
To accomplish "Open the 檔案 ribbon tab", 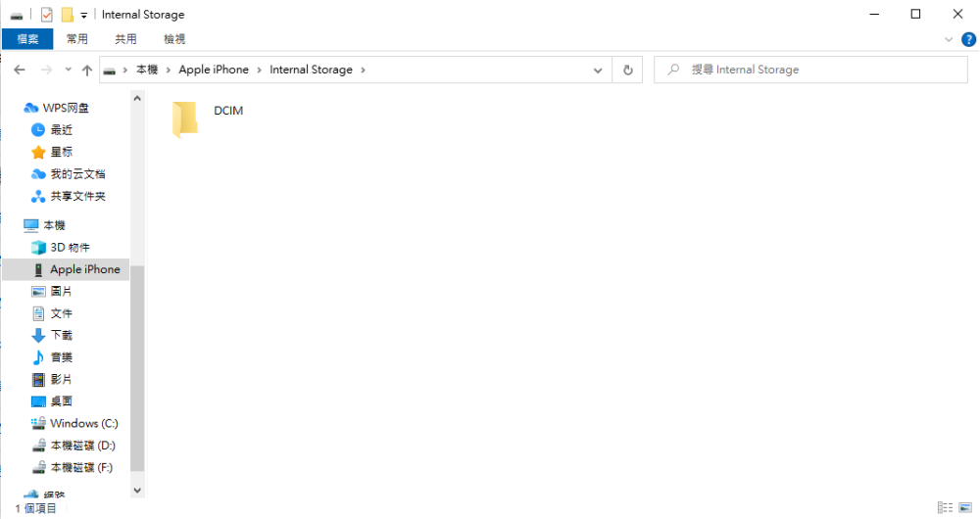I will pos(27,39).
